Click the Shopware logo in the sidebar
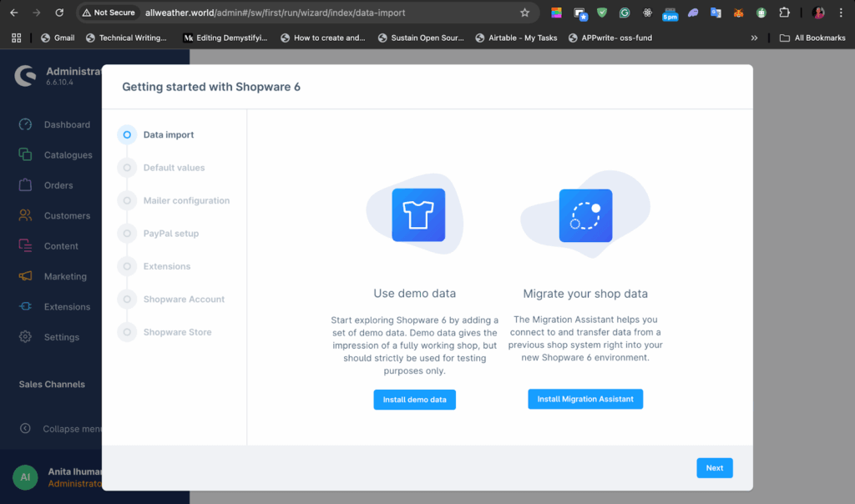The width and height of the screenshot is (855, 504). 25,76
